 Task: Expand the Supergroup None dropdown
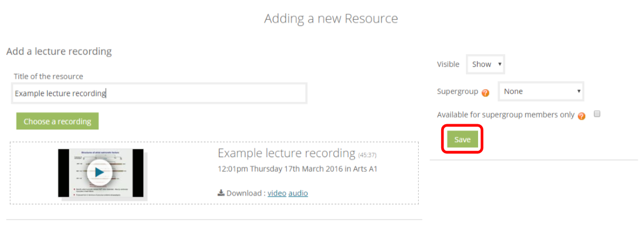[541, 91]
